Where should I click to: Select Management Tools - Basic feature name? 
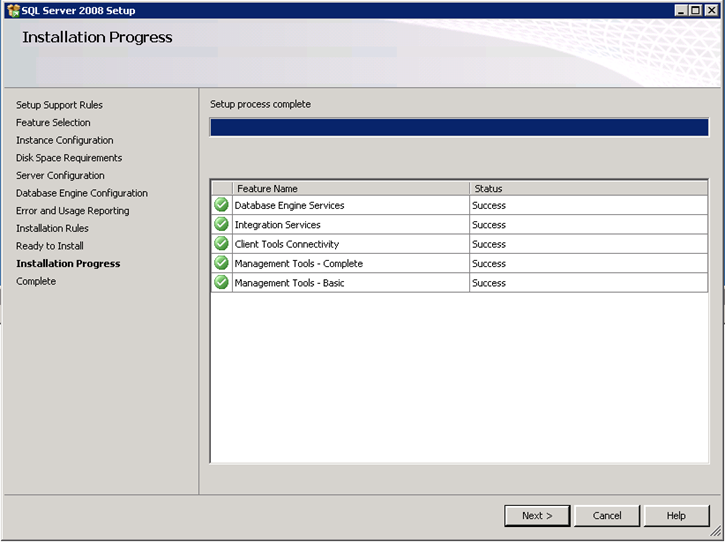tap(289, 283)
